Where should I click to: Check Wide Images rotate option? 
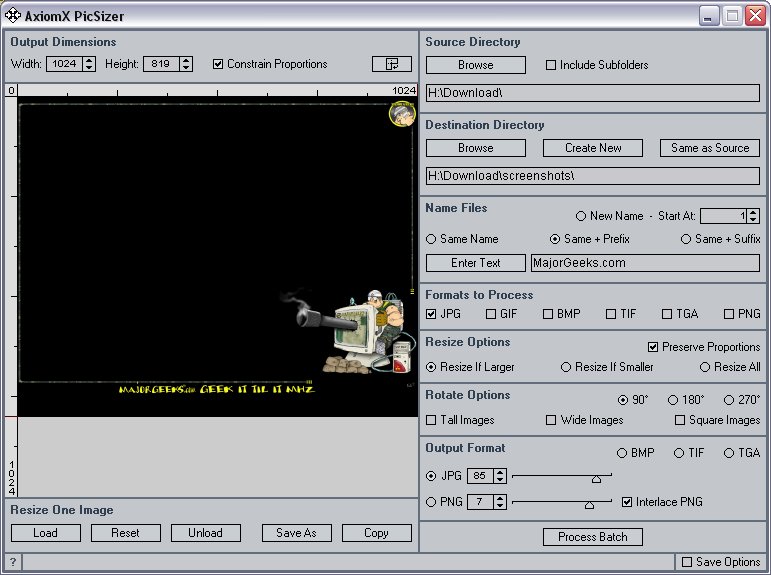[551, 420]
